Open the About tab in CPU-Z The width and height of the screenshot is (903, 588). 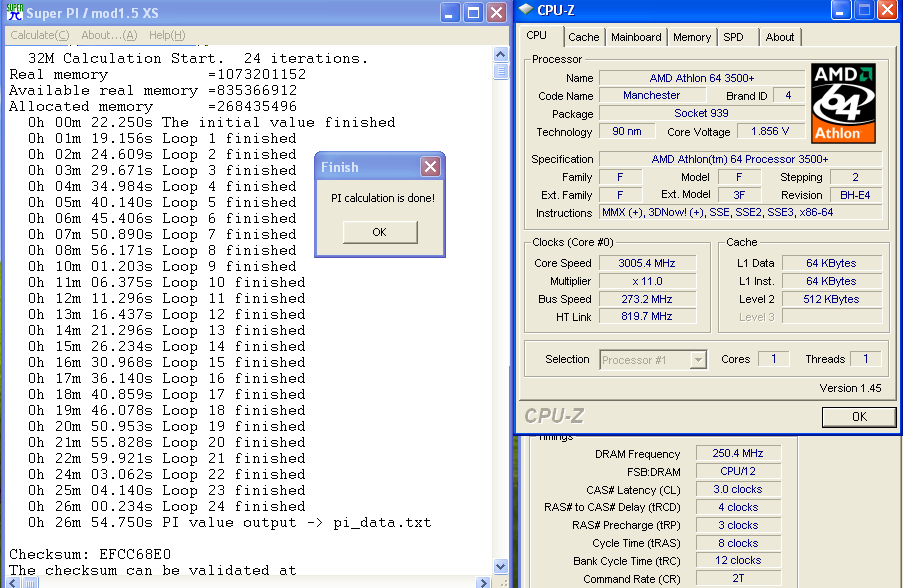780,37
